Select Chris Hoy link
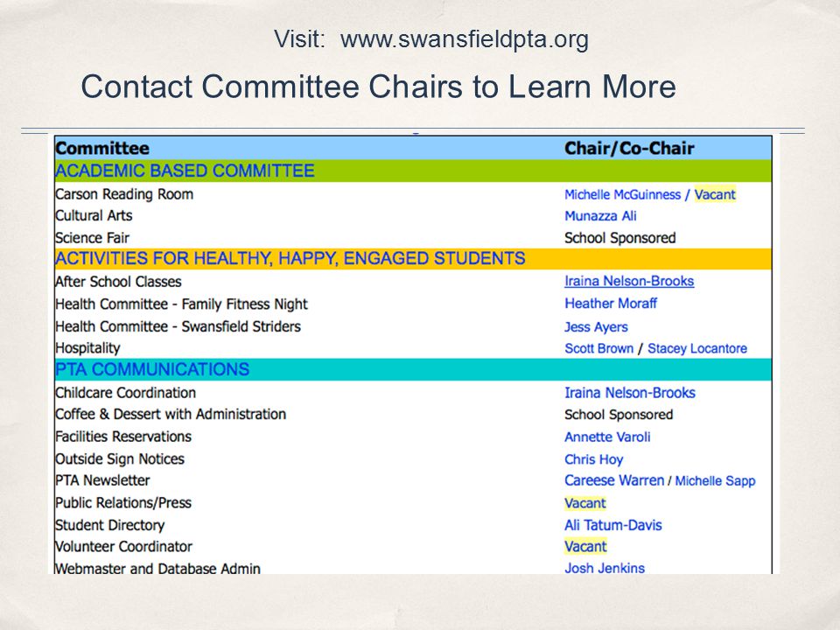This screenshot has width=840, height=630. 593,459
